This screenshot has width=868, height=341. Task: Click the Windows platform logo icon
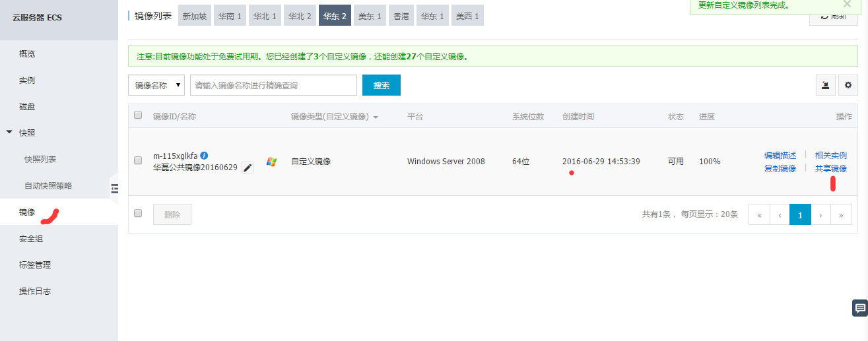[271, 162]
